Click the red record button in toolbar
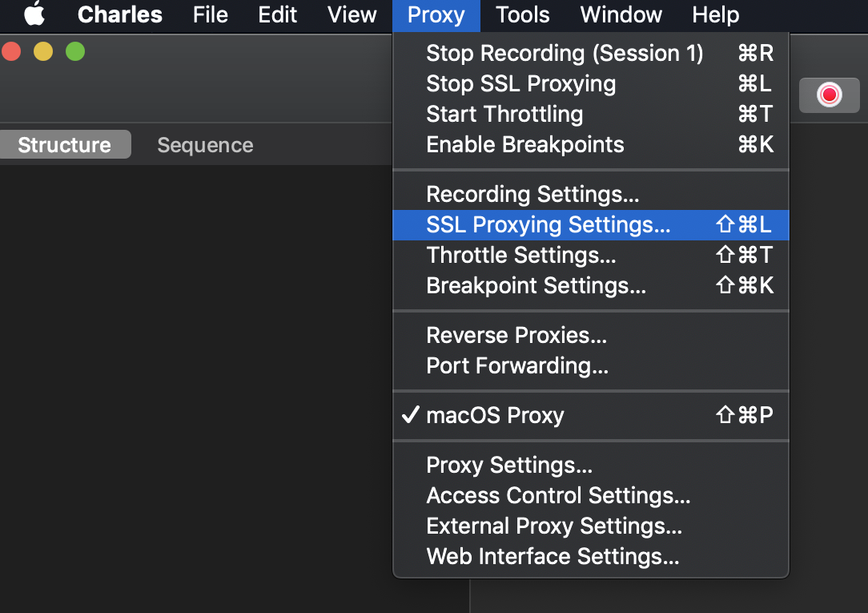 click(829, 95)
